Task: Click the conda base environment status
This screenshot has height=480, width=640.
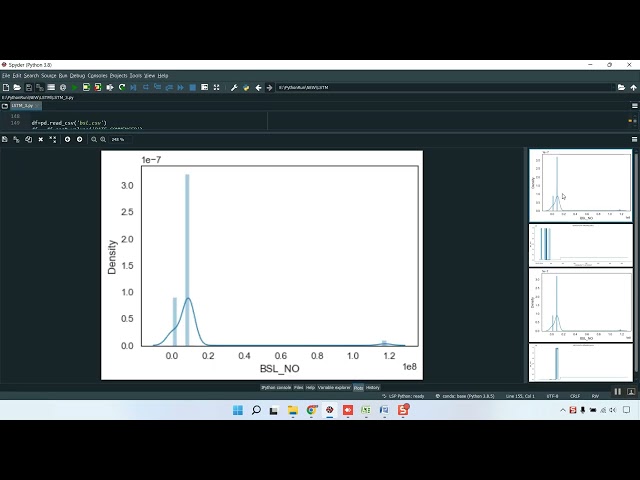Action: [x=465, y=396]
